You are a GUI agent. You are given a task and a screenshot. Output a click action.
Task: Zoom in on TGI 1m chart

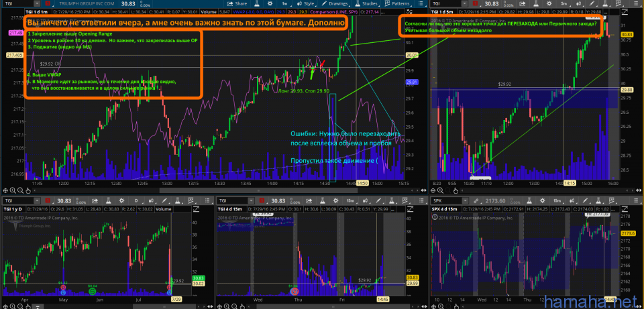13,190
